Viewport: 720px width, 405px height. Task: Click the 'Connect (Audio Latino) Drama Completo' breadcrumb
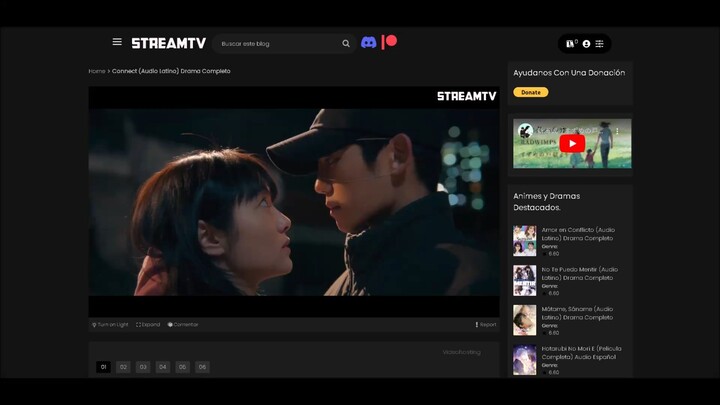click(171, 71)
